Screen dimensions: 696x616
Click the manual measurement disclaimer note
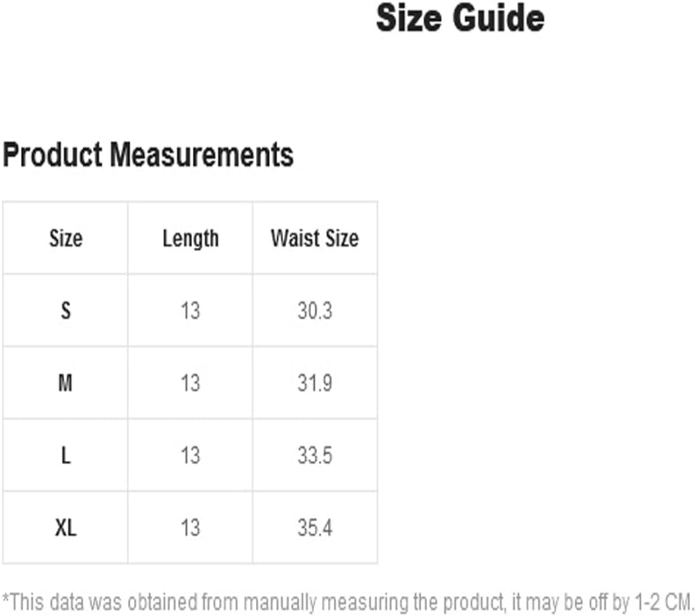click(x=348, y=602)
